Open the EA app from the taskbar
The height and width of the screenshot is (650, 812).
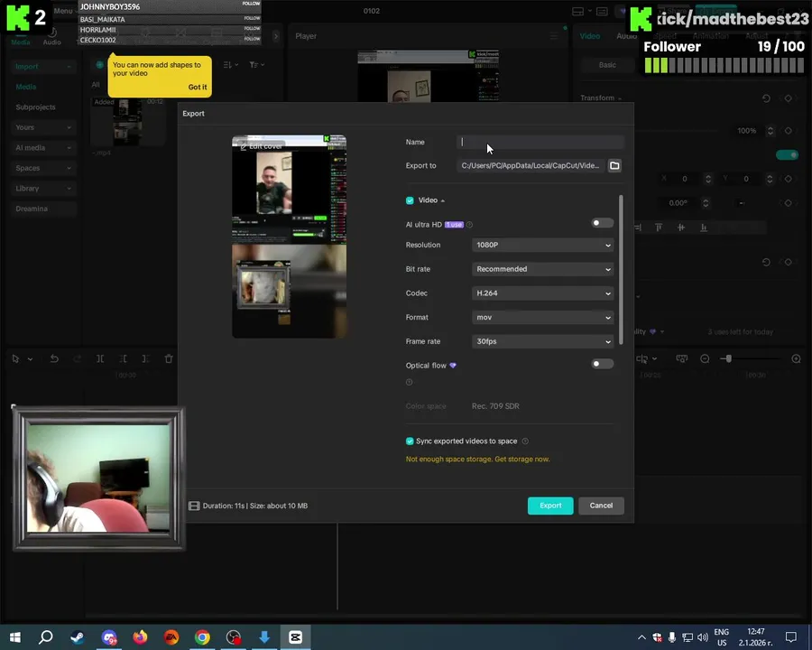(171, 637)
